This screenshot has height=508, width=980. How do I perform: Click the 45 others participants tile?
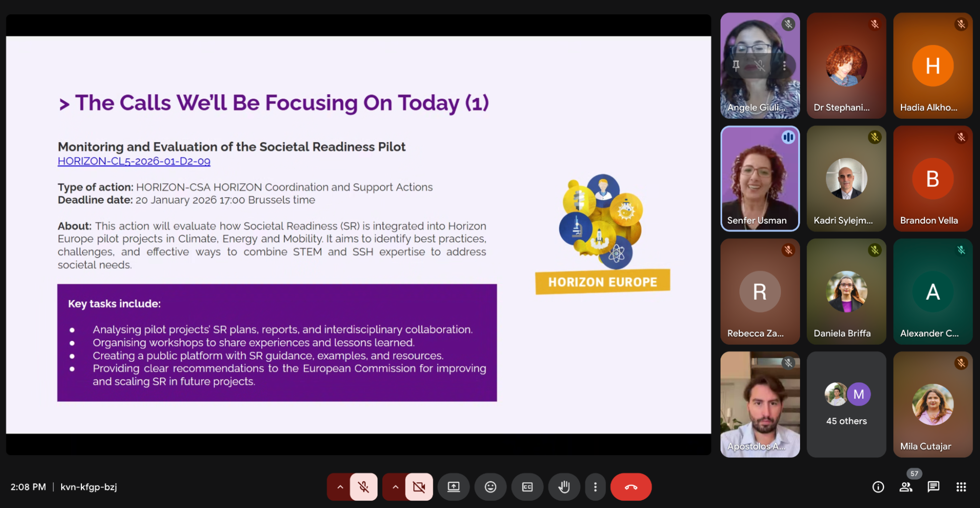click(846, 405)
